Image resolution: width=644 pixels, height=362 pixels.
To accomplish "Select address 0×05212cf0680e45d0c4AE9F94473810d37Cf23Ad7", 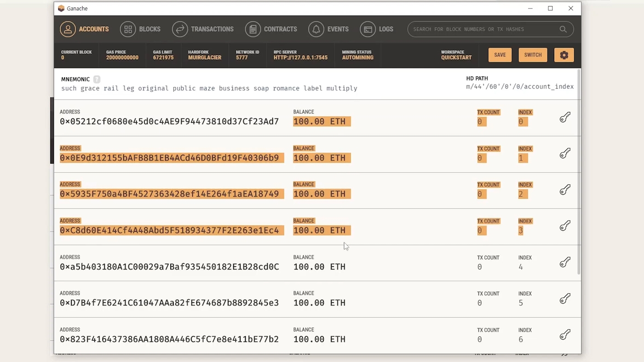I will [x=169, y=122].
